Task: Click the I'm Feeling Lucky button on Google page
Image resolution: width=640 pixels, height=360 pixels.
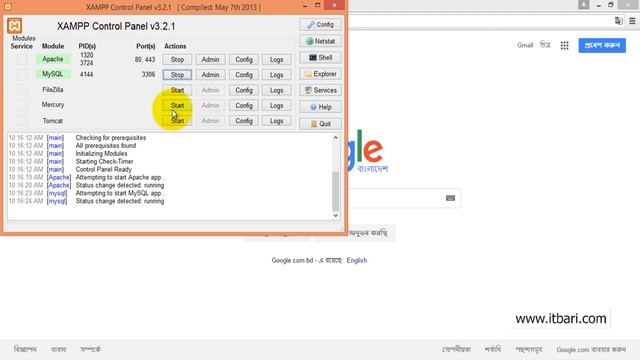Action: point(355,233)
